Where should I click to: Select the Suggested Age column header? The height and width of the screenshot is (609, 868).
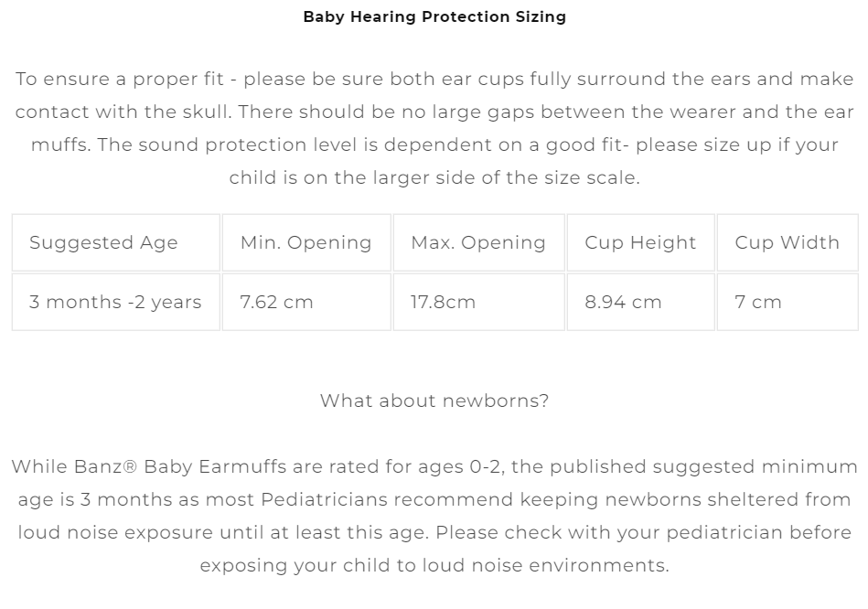(103, 242)
